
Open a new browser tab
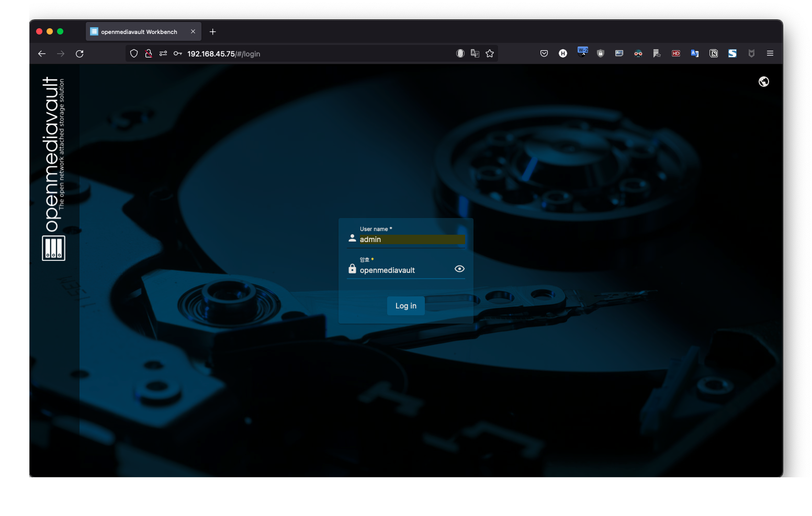212,32
